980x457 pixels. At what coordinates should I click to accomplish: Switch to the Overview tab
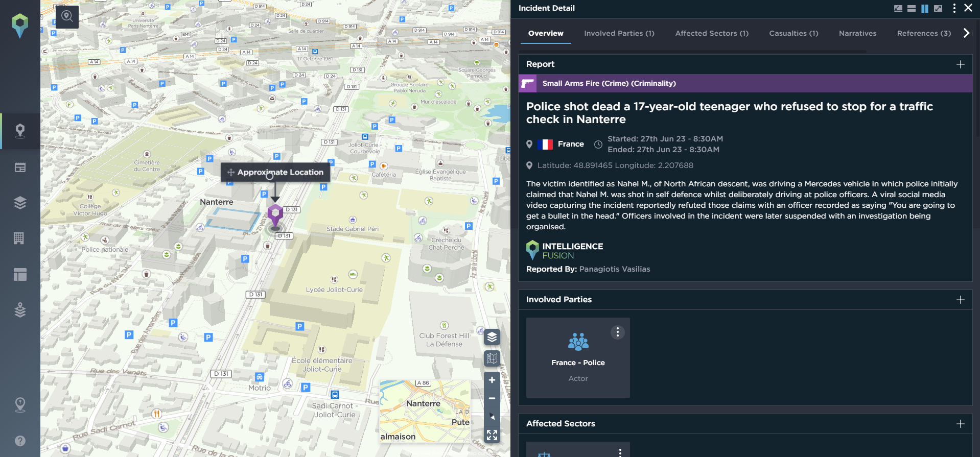546,33
